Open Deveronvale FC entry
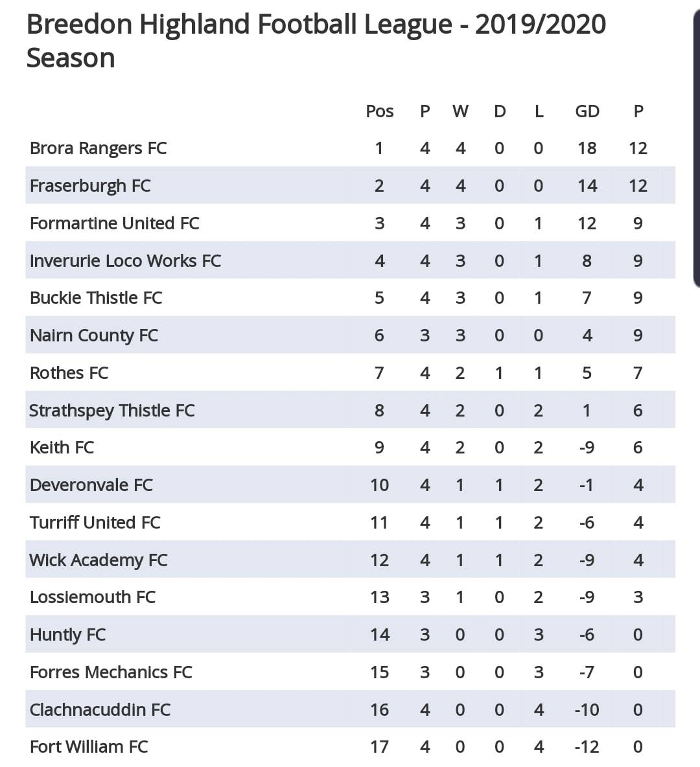Image resolution: width=700 pixels, height=767 pixels. click(x=91, y=485)
